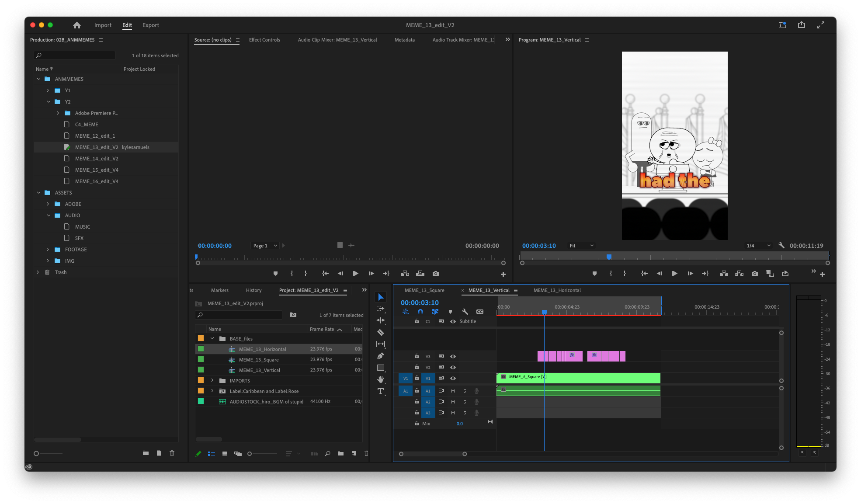Image resolution: width=861 pixels, height=504 pixels.
Task: Select the Slip tool
Action: [381, 344]
